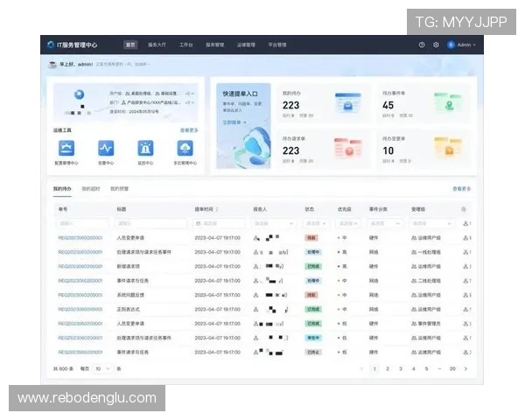525x420 pixels.
Task: Open the 服务大厅 nav item
Action: pyautogui.click(x=157, y=45)
